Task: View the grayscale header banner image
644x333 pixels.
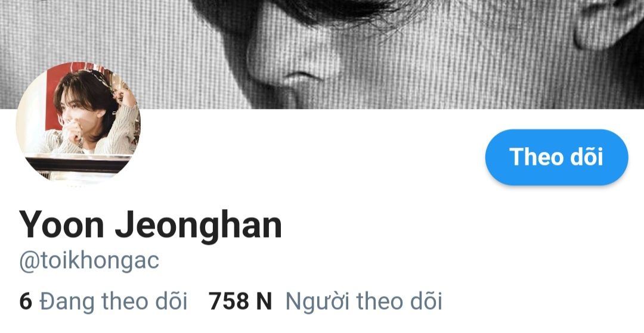Action: click(322, 54)
